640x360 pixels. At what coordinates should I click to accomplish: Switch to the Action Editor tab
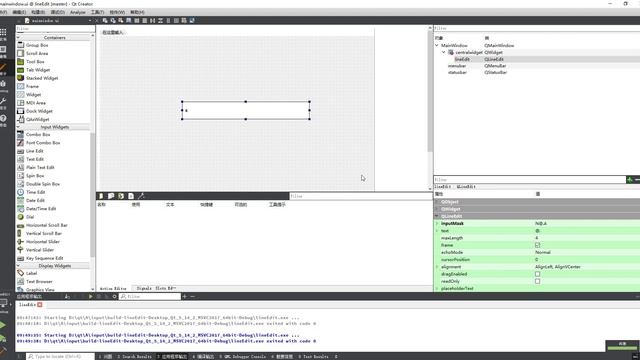[113, 288]
